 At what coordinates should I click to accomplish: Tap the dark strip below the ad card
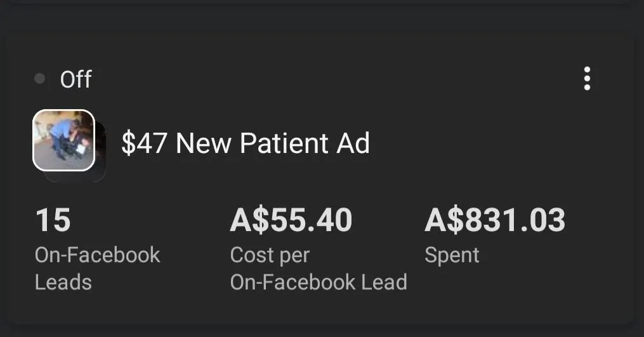317,331
